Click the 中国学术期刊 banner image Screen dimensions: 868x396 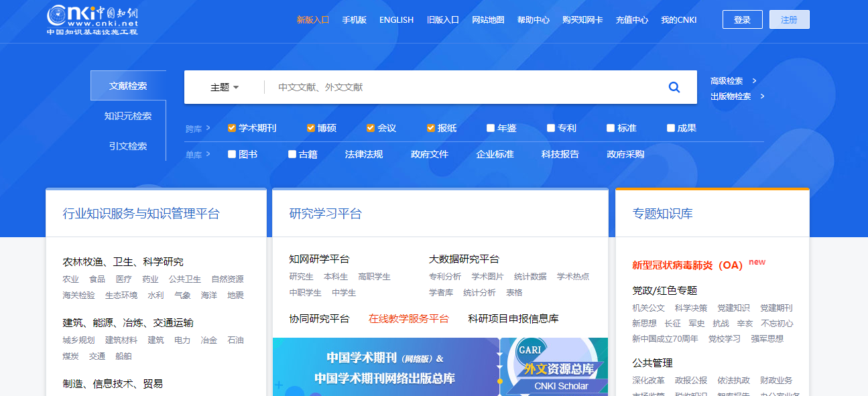[385, 367]
